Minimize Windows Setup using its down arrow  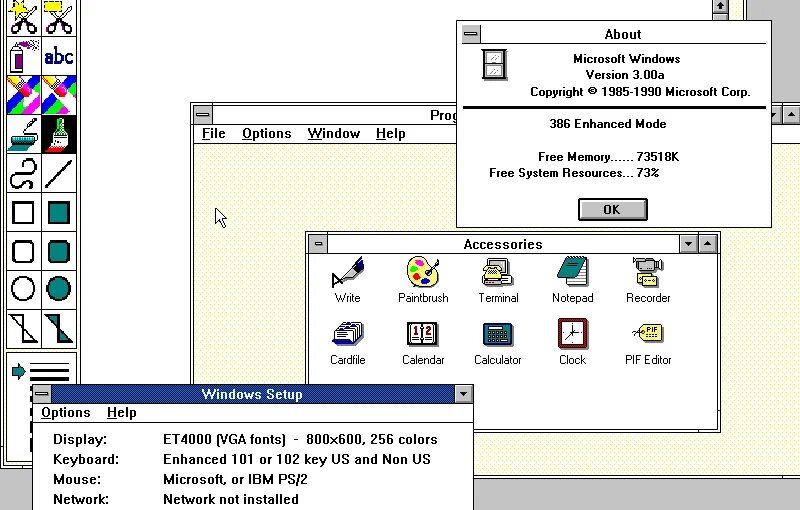463,394
